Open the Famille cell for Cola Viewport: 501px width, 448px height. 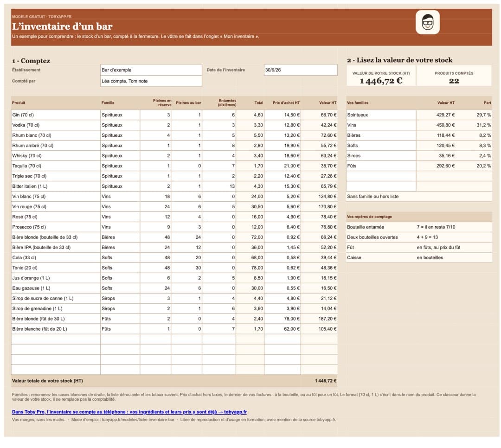coord(120,258)
